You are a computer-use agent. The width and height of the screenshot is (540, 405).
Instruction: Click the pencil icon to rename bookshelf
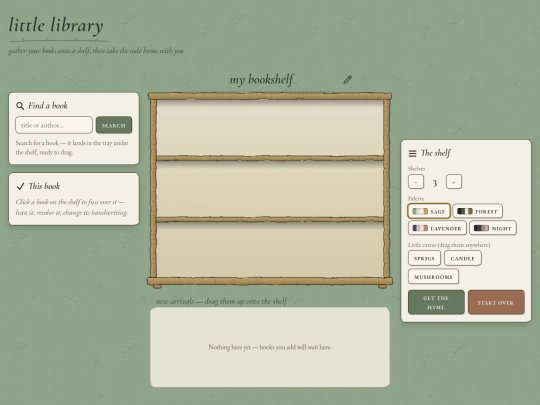tap(347, 80)
